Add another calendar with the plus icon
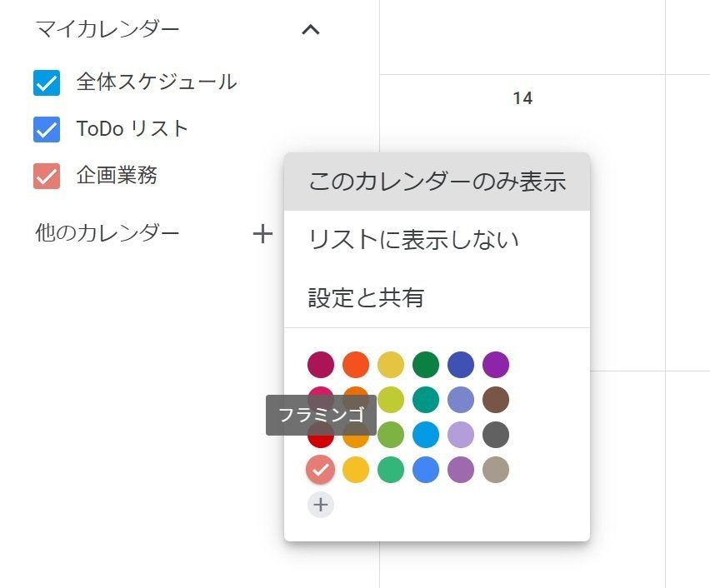The height and width of the screenshot is (588, 710). (262, 234)
